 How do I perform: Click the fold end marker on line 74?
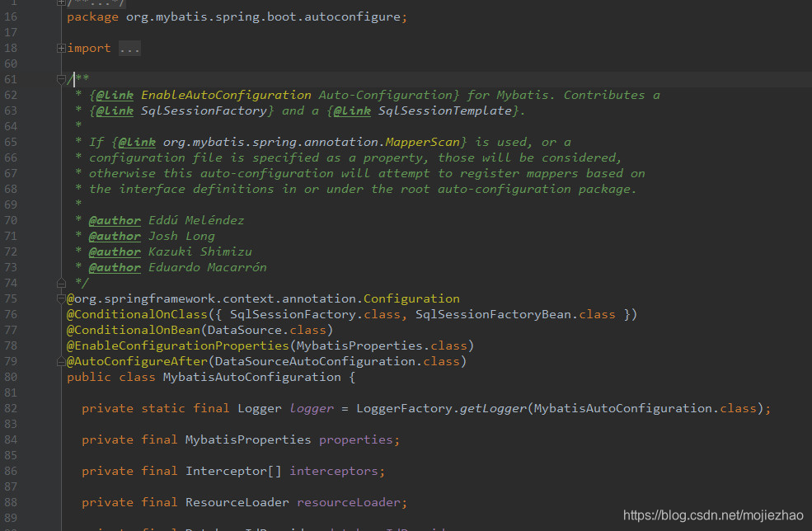click(61, 284)
